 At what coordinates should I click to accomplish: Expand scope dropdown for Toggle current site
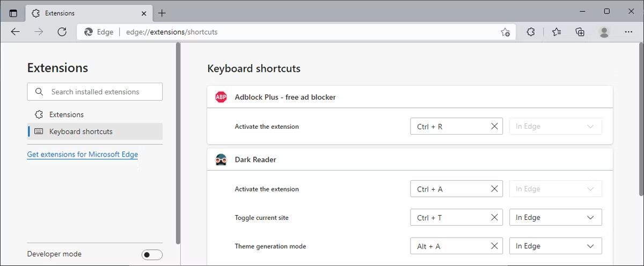555,218
